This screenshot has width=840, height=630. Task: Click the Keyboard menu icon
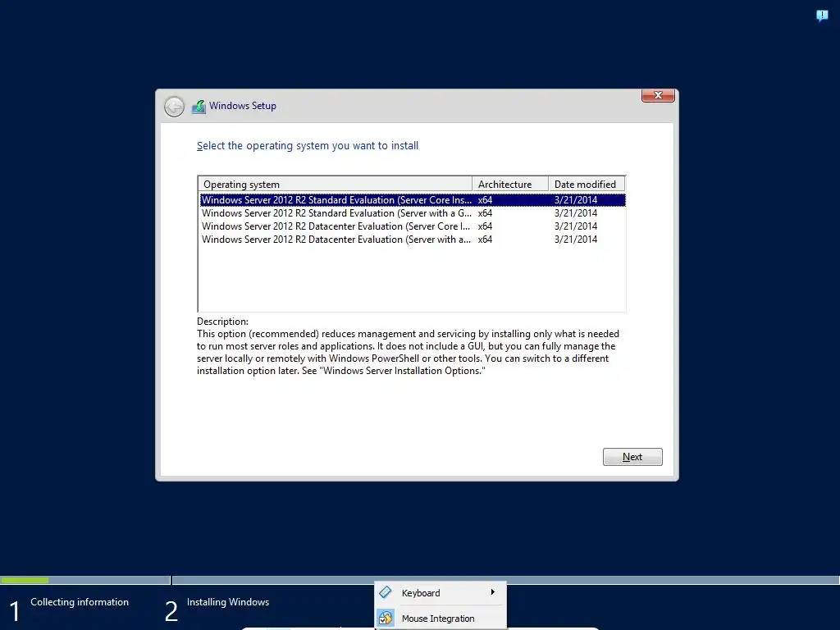386,592
